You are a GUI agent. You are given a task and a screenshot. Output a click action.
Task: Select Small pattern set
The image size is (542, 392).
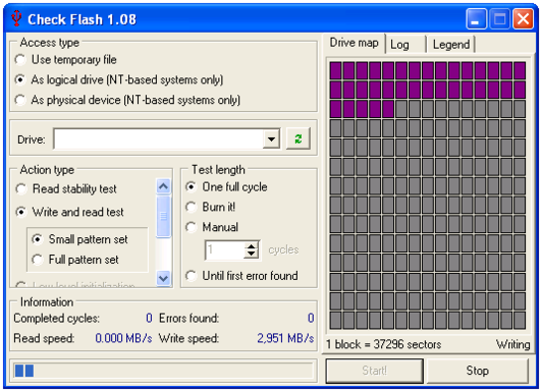(79, 239)
